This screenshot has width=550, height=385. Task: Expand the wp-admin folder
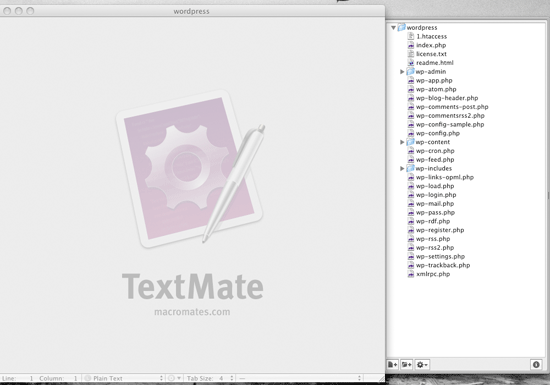[402, 72]
